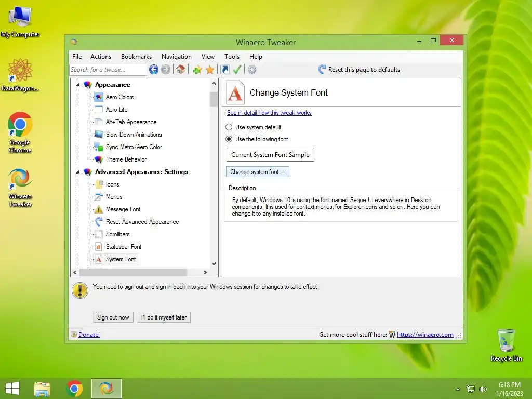Screen dimensions: 532x399
Task: Select the Recycle Bin icon
Action: (506, 345)
